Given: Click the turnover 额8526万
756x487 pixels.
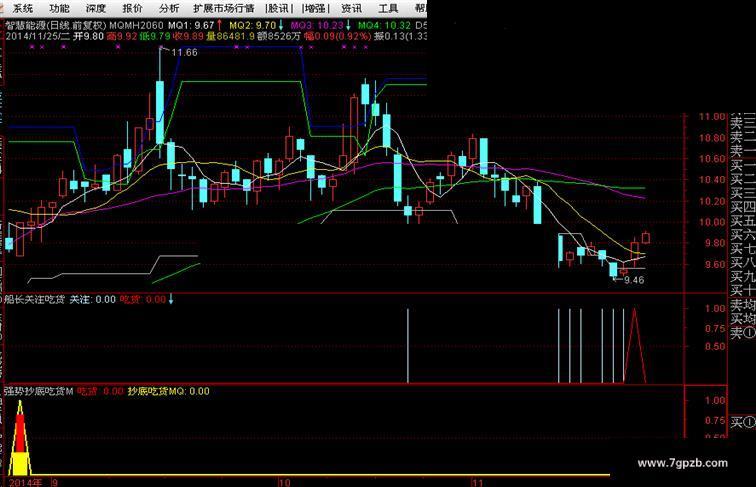Looking at the screenshot, I should 279,36.
